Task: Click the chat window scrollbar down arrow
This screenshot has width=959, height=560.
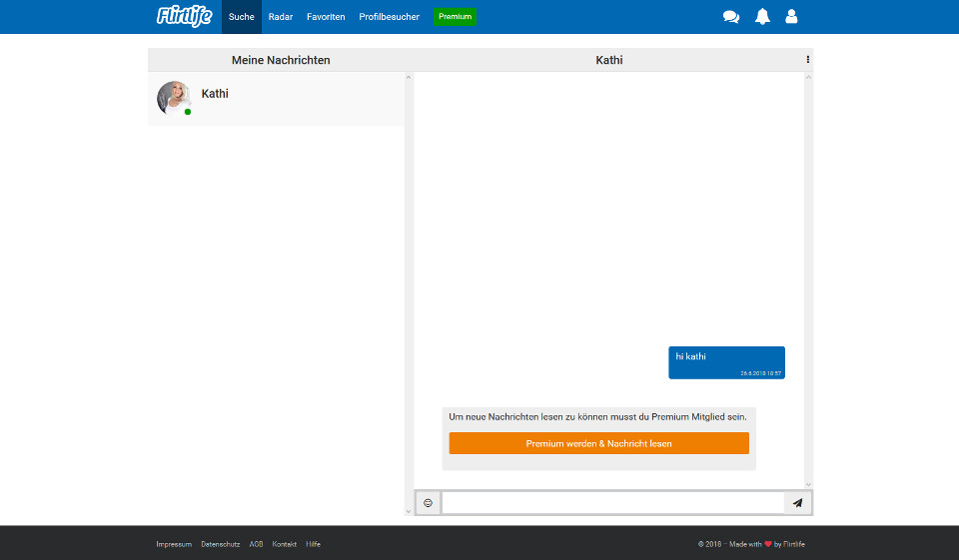Action: click(x=808, y=484)
